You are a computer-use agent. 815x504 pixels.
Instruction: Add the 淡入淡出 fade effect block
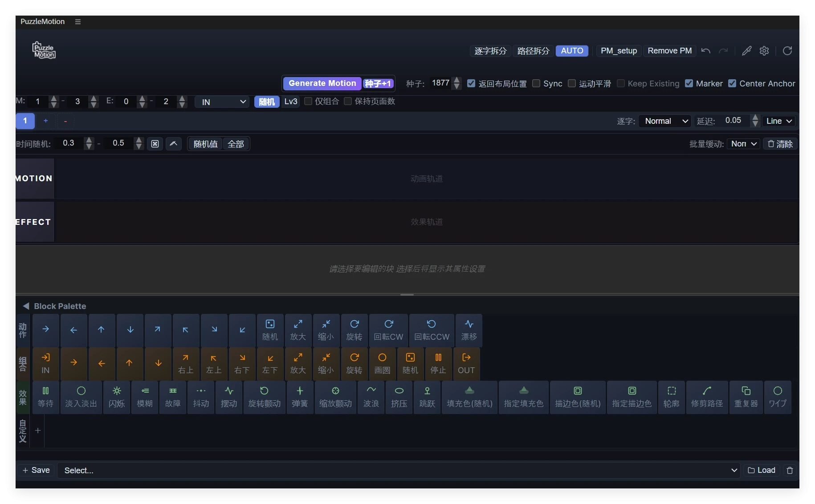(x=81, y=397)
